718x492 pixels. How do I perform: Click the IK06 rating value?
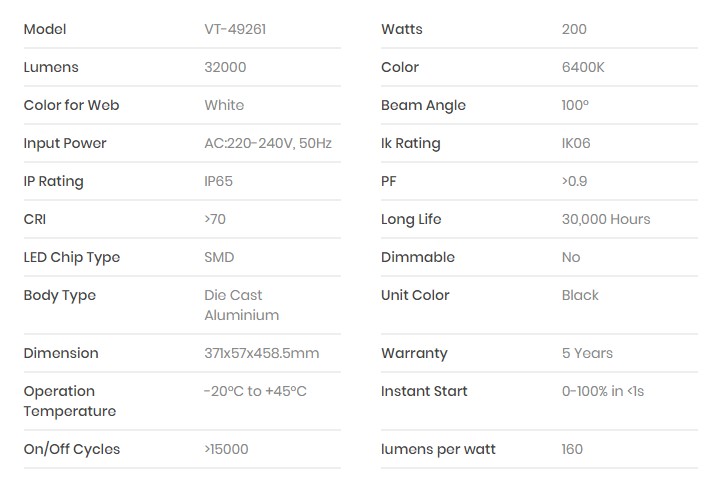pos(576,143)
